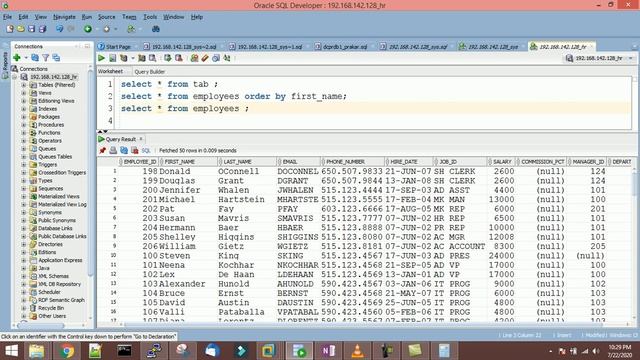Click the Connections panel horizontal scrollbar
This screenshot has height=360, width=640.
[41, 325]
